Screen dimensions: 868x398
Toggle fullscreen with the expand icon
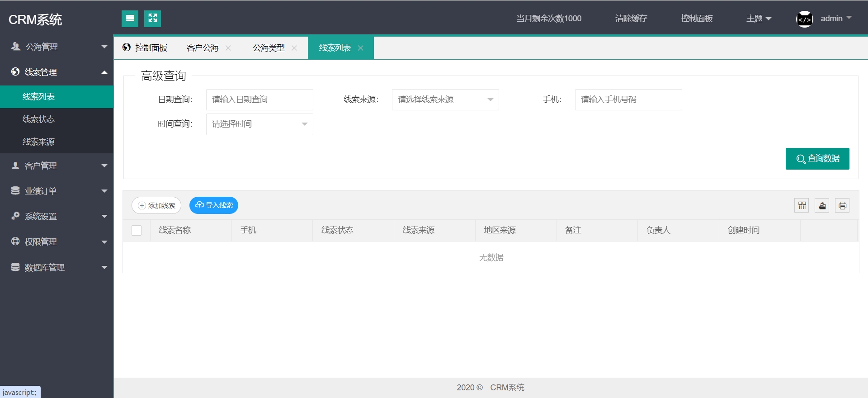pyautogui.click(x=153, y=19)
